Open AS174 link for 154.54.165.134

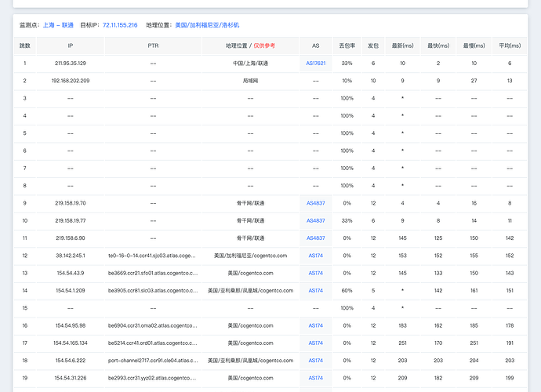point(316,343)
